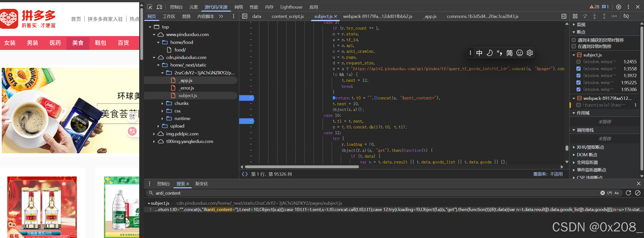Viewport: 644px width, 238px height.
Task: Click the code editor horizontal scrollbar
Action: click(x=302, y=167)
